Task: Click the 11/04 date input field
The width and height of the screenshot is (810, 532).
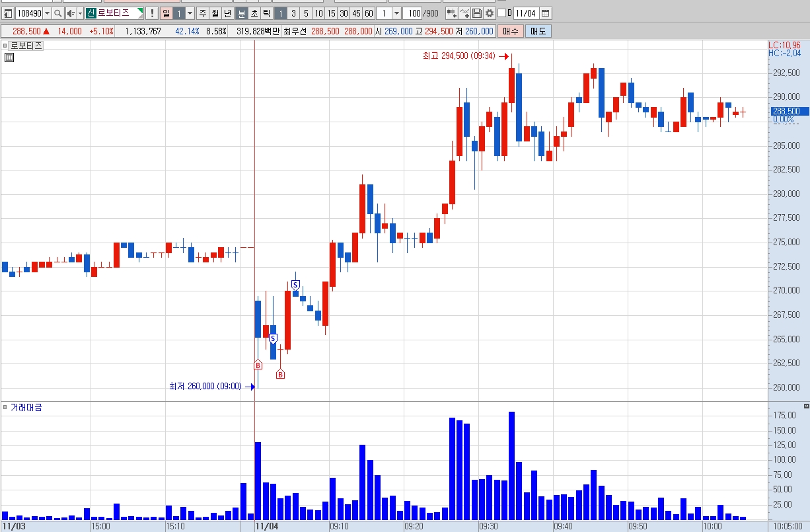Action: [526, 13]
